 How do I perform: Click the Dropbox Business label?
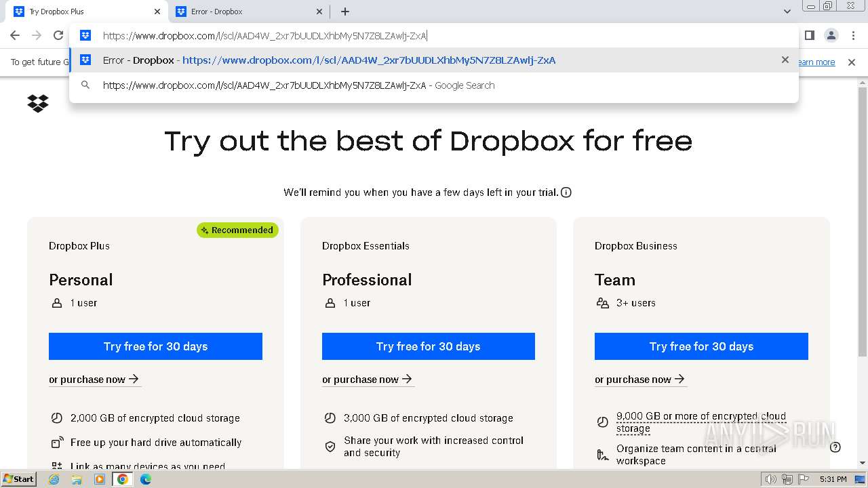(x=636, y=246)
